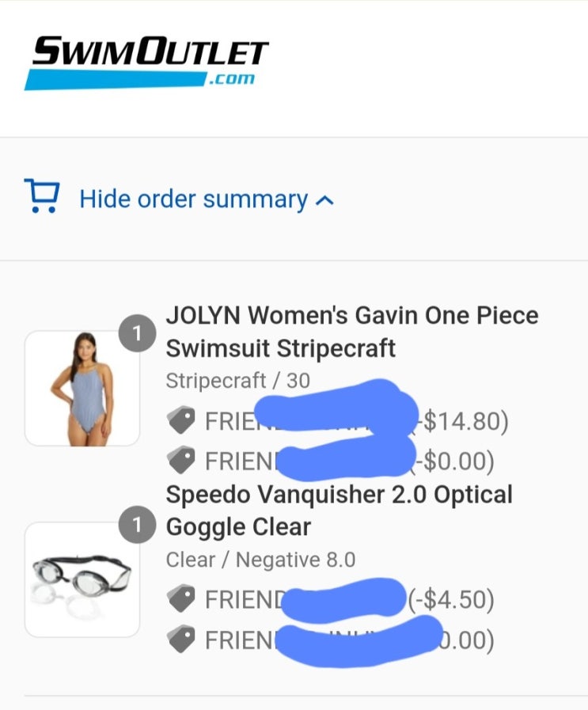Open the Speedo goggle product thumbnail
Screen dimensions: 588x710
82,579
